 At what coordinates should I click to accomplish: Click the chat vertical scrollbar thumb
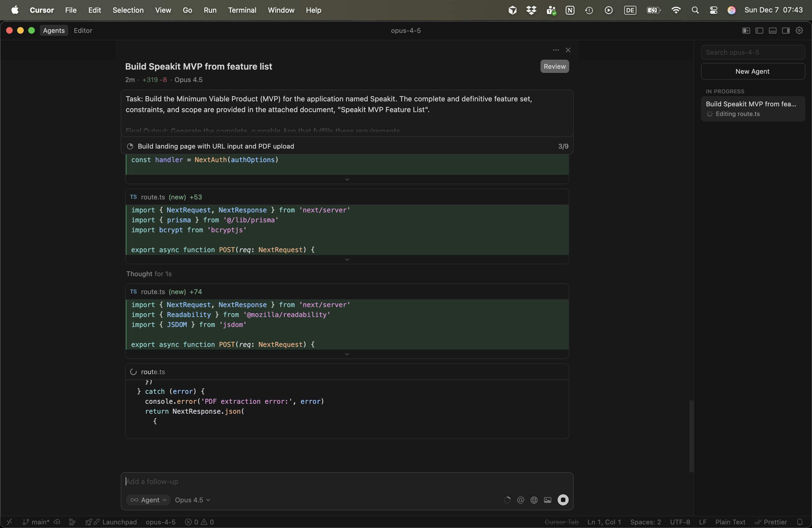[x=691, y=436]
